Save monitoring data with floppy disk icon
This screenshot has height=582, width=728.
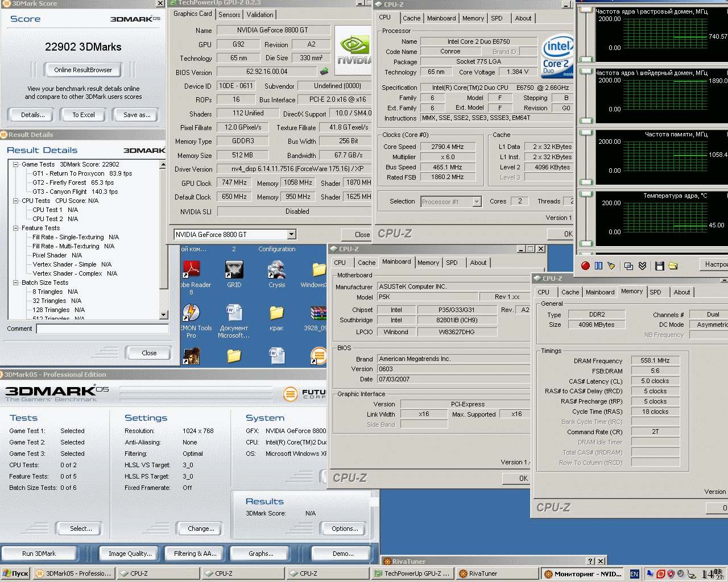pyautogui.click(x=660, y=265)
